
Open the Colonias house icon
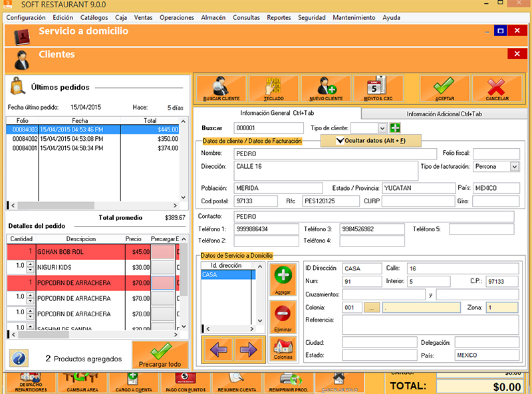[x=283, y=349]
